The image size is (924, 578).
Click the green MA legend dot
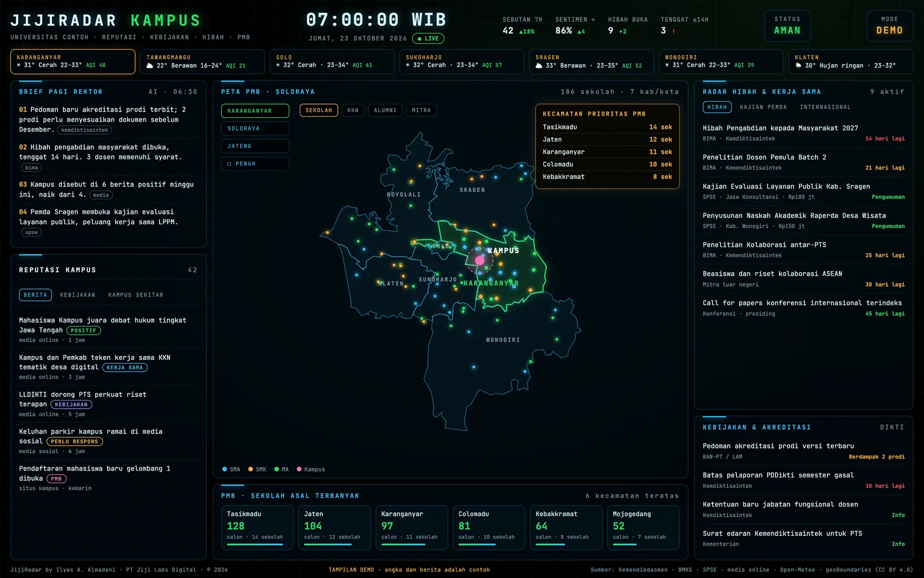277,469
